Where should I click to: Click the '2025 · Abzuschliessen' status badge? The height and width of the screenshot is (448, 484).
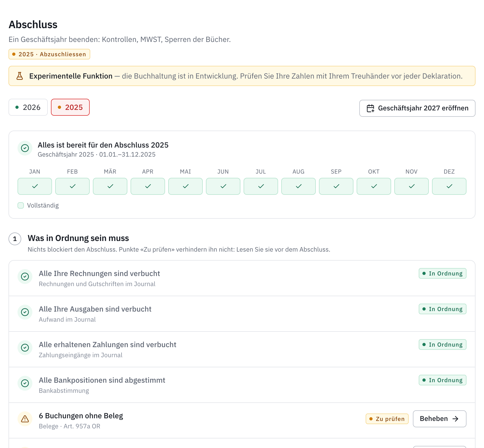49,54
